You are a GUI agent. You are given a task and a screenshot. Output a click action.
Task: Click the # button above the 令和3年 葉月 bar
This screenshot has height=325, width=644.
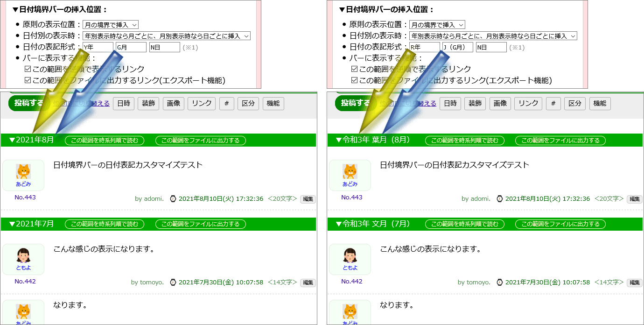tap(553, 104)
